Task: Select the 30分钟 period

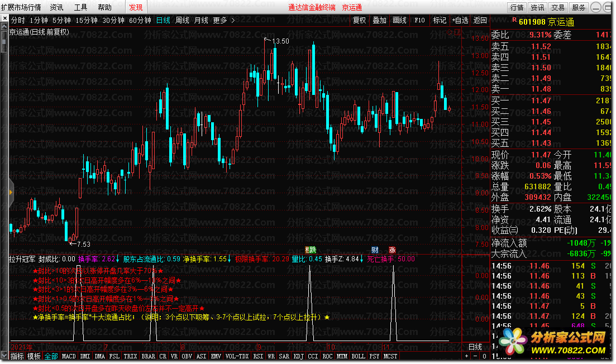Action: pyautogui.click(x=113, y=20)
